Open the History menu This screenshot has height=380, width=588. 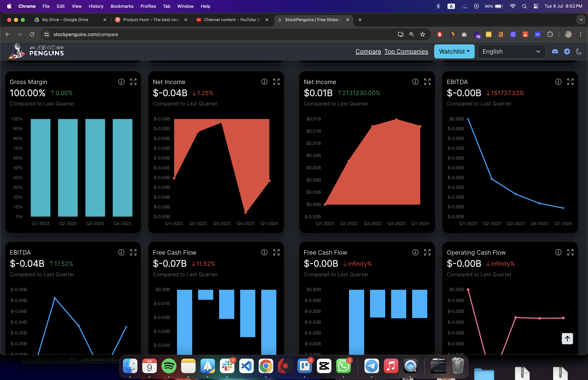click(x=96, y=6)
